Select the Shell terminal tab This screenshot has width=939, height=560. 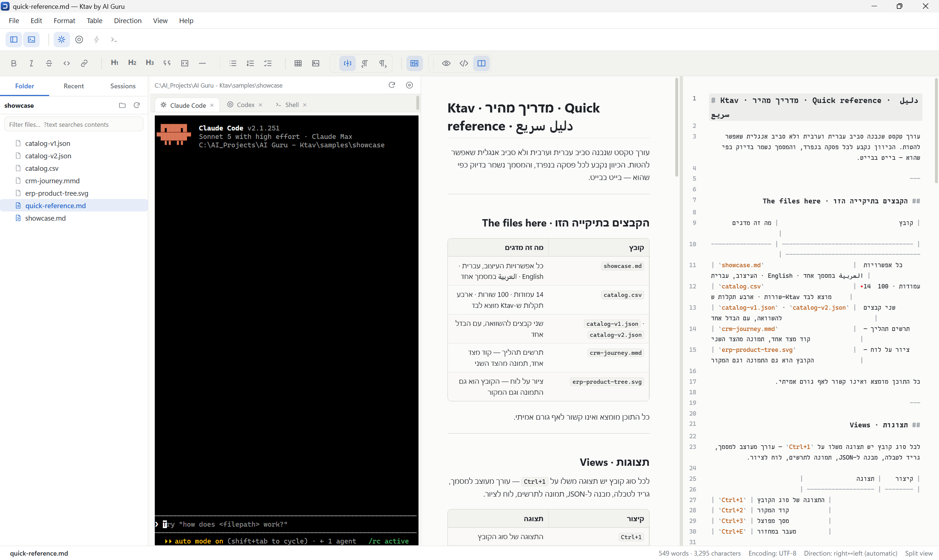[292, 105]
